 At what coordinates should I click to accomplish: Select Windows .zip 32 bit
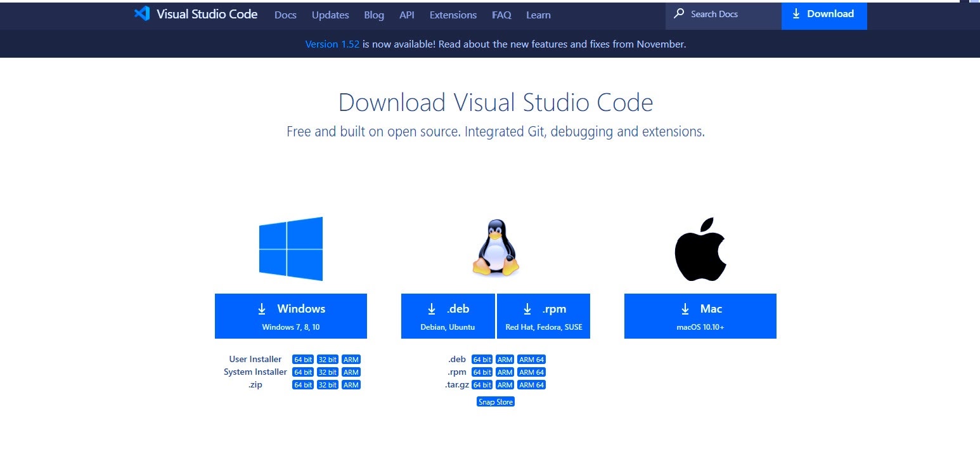click(x=328, y=385)
